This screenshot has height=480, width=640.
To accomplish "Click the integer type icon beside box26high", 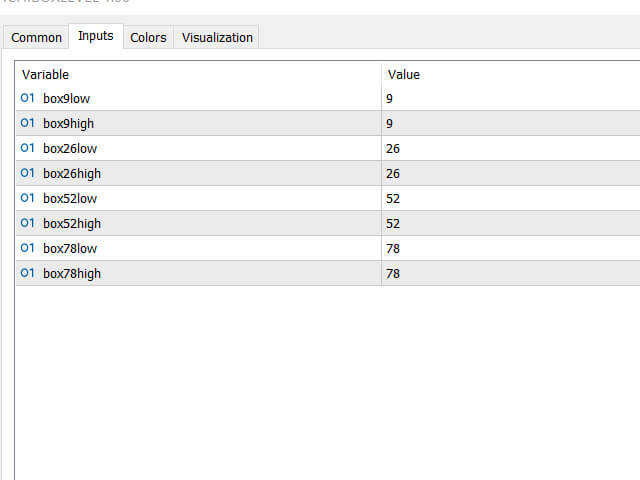I will point(27,173).
